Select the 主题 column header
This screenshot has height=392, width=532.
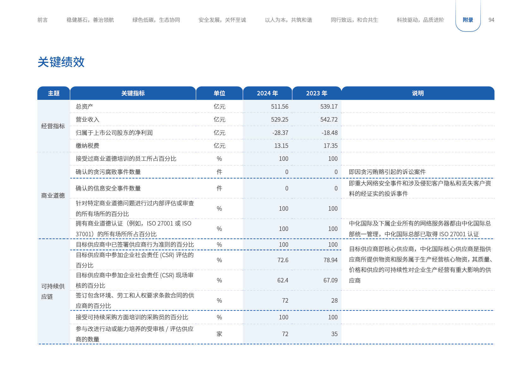[53, 93]
